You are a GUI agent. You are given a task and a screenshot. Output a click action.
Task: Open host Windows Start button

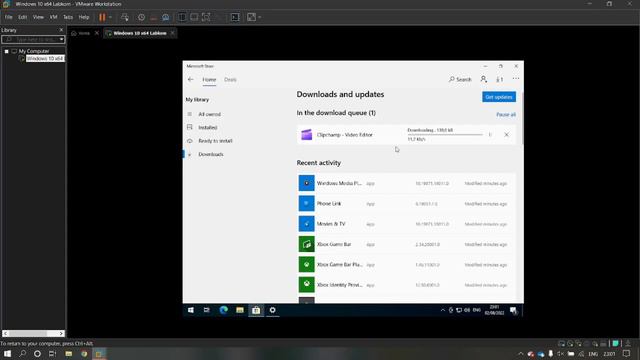click(7, 353)
